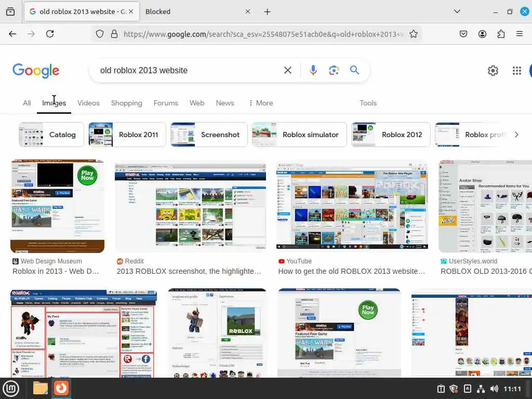Open Linux Mint start menu
Screen dimensions: 532x399
pyautogui.click(x=11, y=389)
